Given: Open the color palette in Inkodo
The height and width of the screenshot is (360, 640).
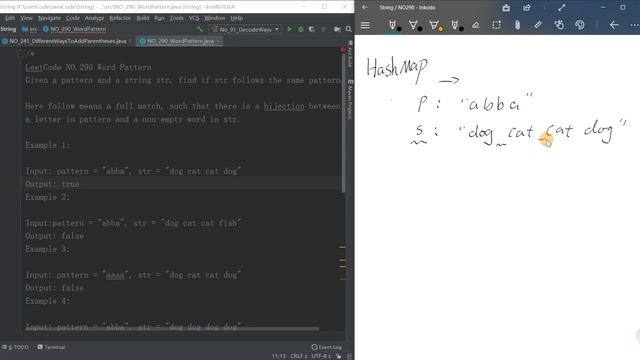Looking at the screenshot, I should point(580,25).
